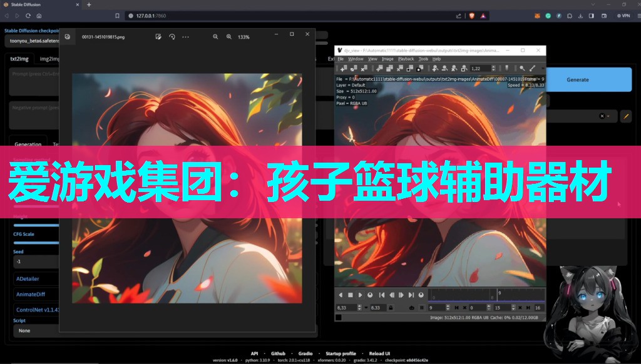Click the djv_view timeline frame slider
Screen dimensions: 641x364
coord(488,295)
